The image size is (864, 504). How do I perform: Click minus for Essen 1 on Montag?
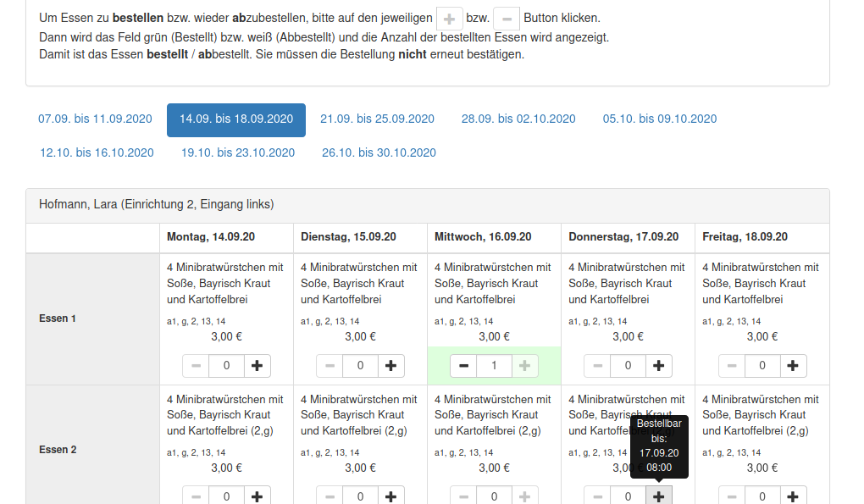tap(197, 366)
